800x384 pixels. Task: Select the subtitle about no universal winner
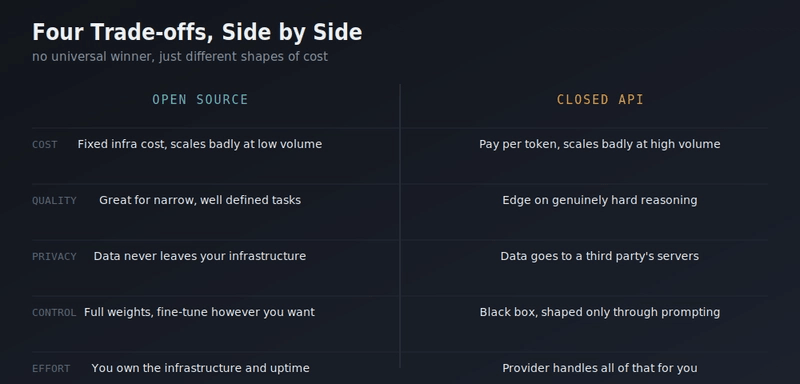(x=180, y=57)
